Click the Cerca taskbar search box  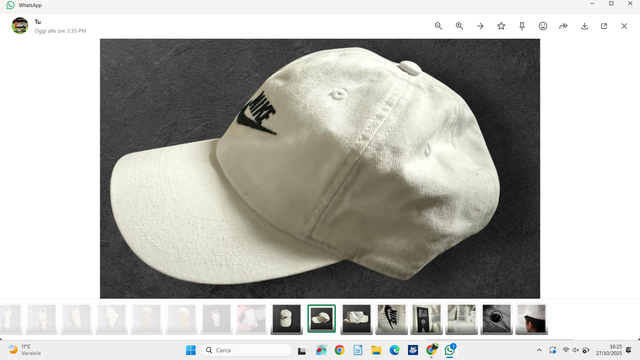click(x=247, y=350)
